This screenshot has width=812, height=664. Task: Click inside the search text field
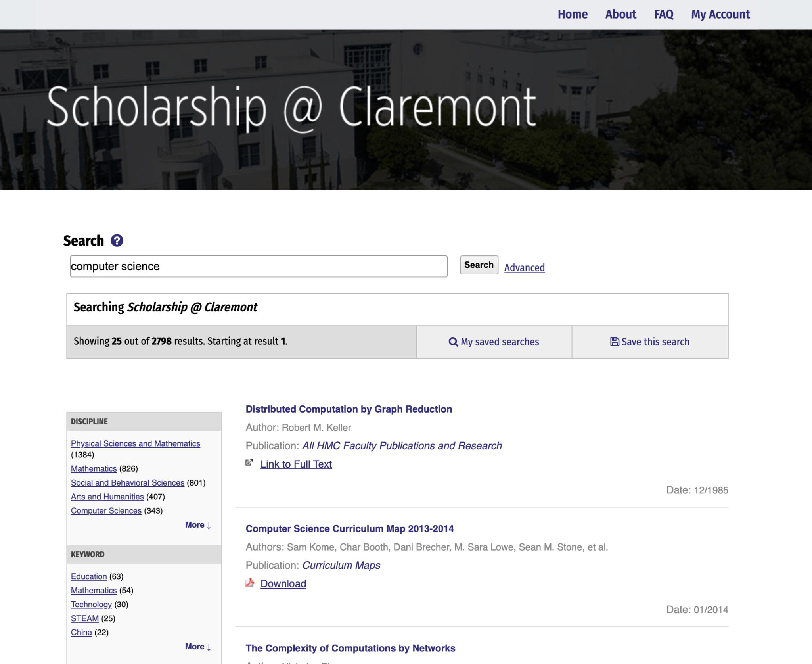pos(258,266)
